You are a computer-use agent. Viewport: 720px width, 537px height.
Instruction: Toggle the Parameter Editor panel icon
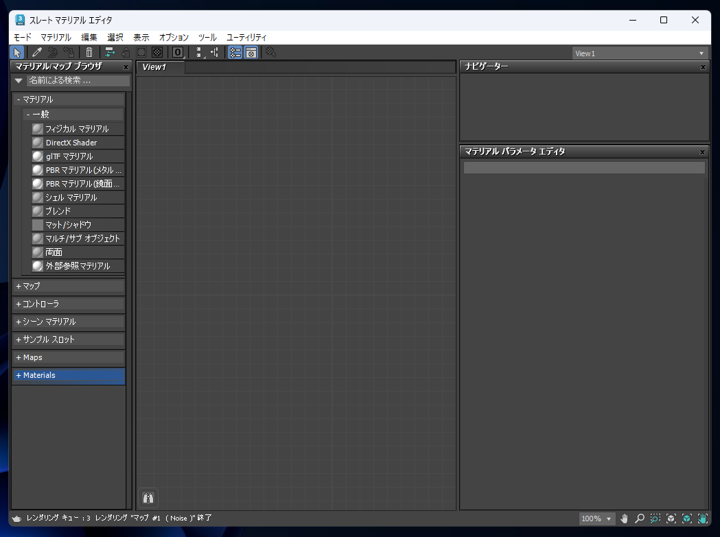pyautogui.click(x=251, y=52)
